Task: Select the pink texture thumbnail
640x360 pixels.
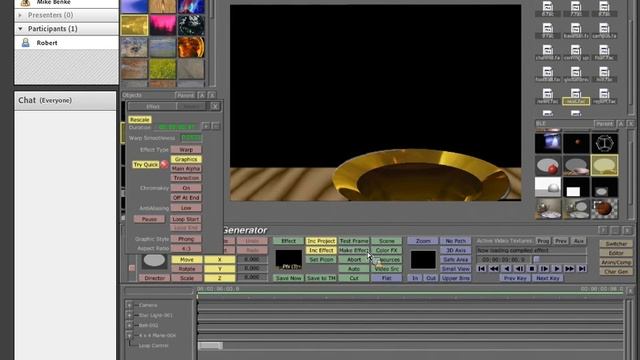Action: 162,25
